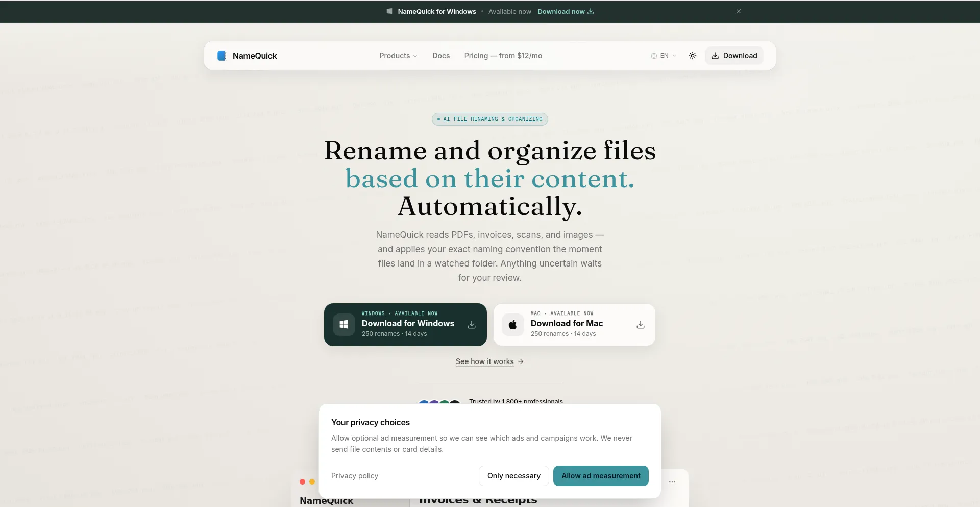Go to the Docs page
This screenshot has width=980, height=507.
point(441,56)
